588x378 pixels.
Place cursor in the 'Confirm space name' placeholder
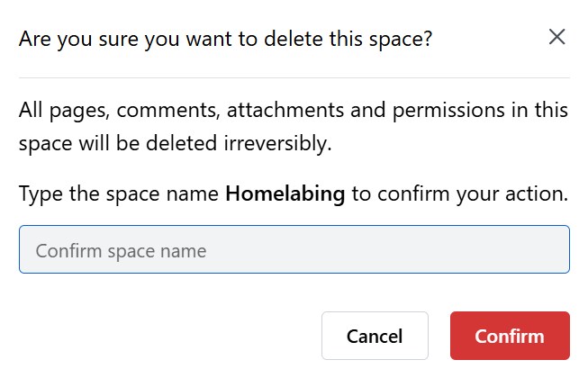(x=121, y=251)
